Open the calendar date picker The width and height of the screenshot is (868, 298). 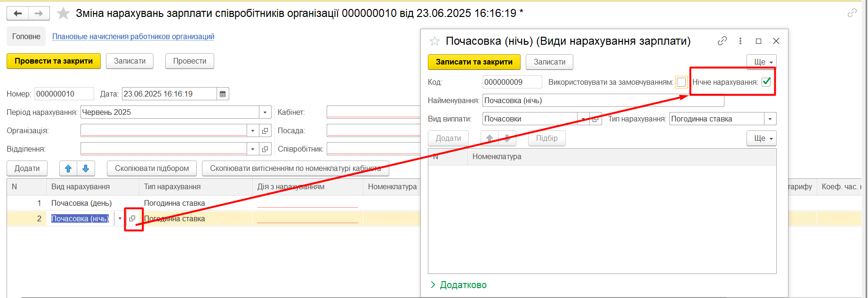point(223,94)
